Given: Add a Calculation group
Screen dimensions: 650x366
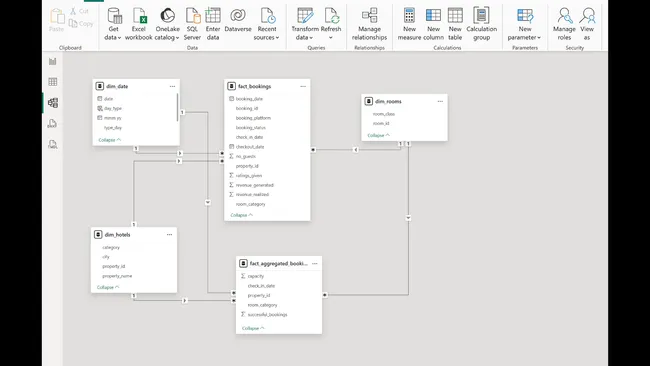Looking at the screenshot, I should coord(481,24).
